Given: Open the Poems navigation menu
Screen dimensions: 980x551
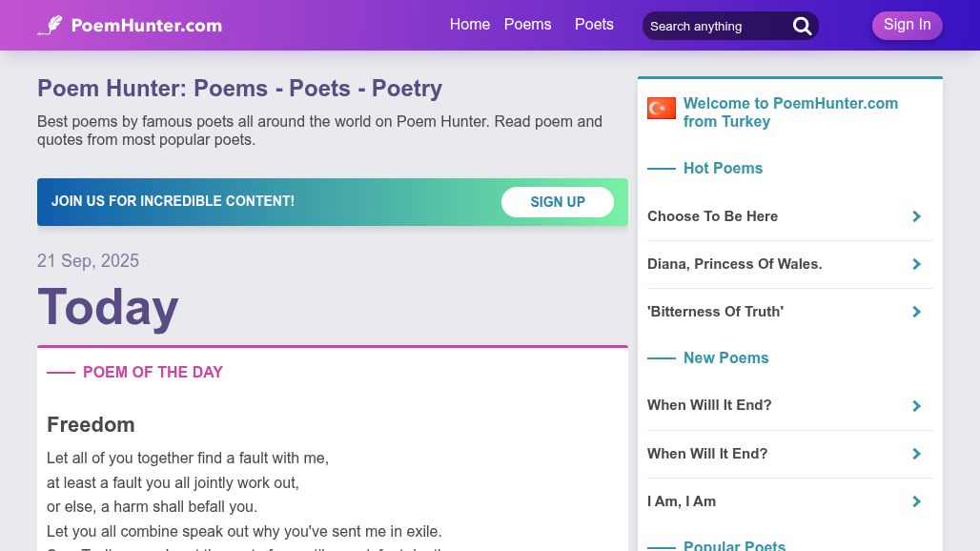Looking at the screenshot, I should (527, 25).
